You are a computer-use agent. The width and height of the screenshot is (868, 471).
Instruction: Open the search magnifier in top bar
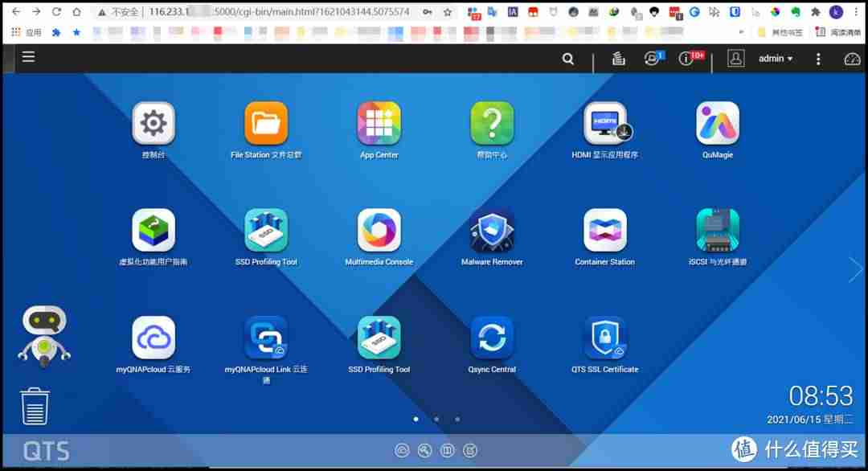568,59
